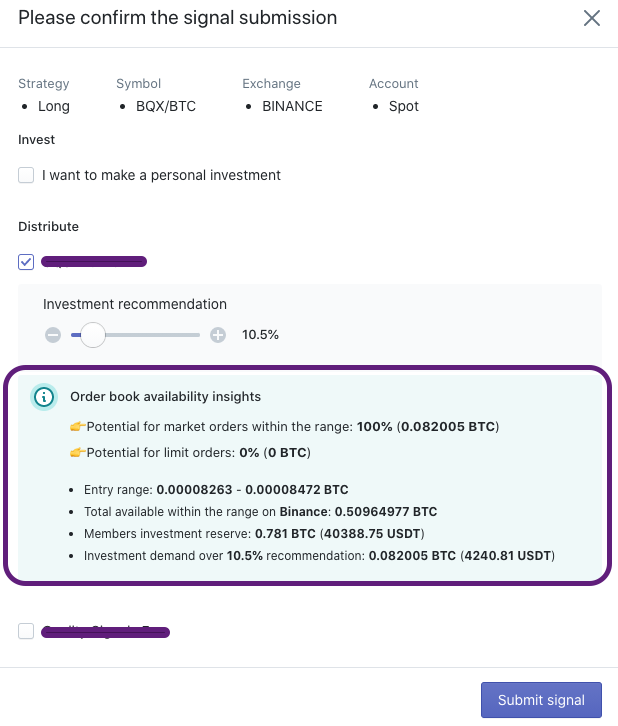The width and height of the screenshot is (618, 726).
Task: Click the "I want to make a personal investment" label
Action: [x=161, y=175]
